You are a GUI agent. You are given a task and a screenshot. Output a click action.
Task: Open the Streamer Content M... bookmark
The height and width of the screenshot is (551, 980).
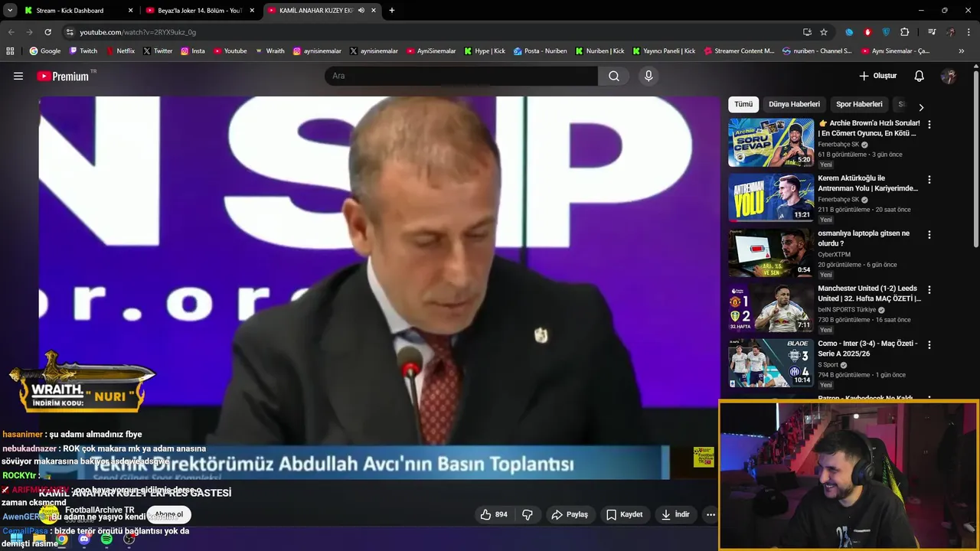[x=739, y=51]
